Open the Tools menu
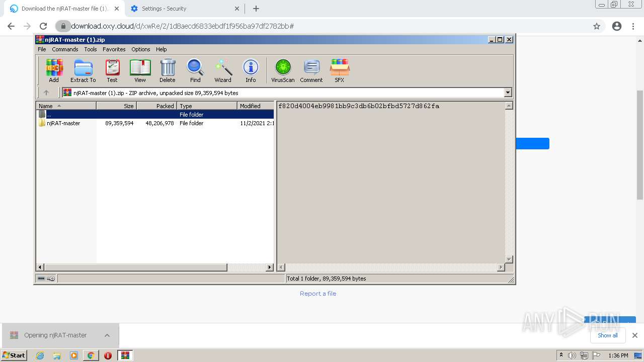Viewport: 644px width, 362px height. pos(91,49)
